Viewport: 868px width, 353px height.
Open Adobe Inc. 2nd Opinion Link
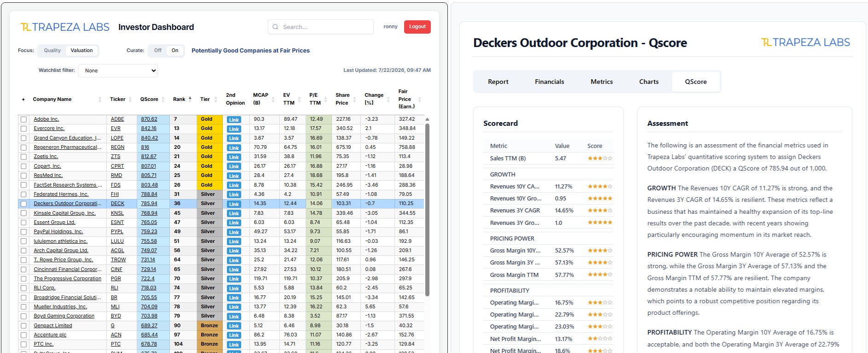[x=234, y=119]
